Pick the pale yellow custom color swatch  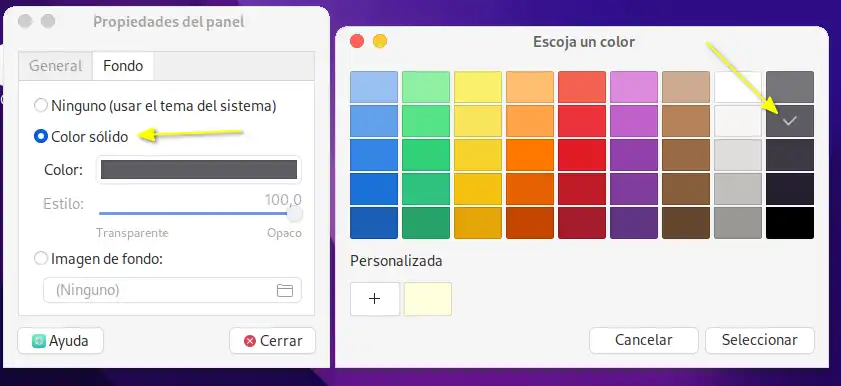tap(427, 299)
